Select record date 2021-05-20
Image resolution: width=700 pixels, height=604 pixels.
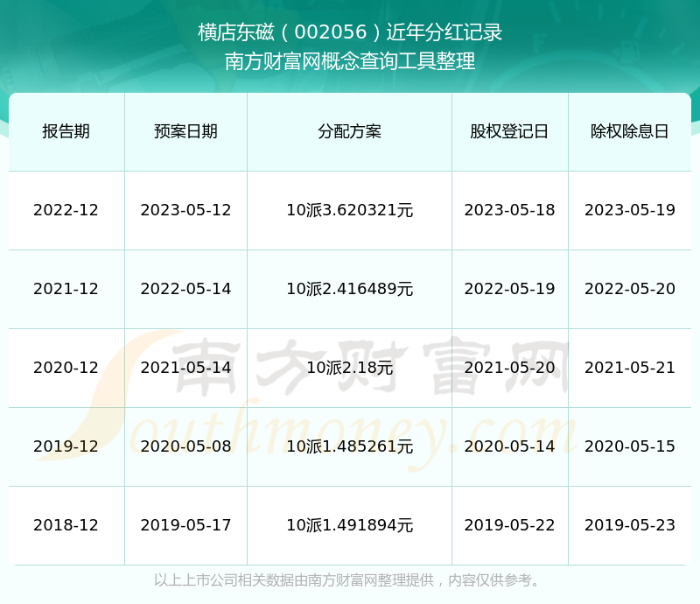509,368
